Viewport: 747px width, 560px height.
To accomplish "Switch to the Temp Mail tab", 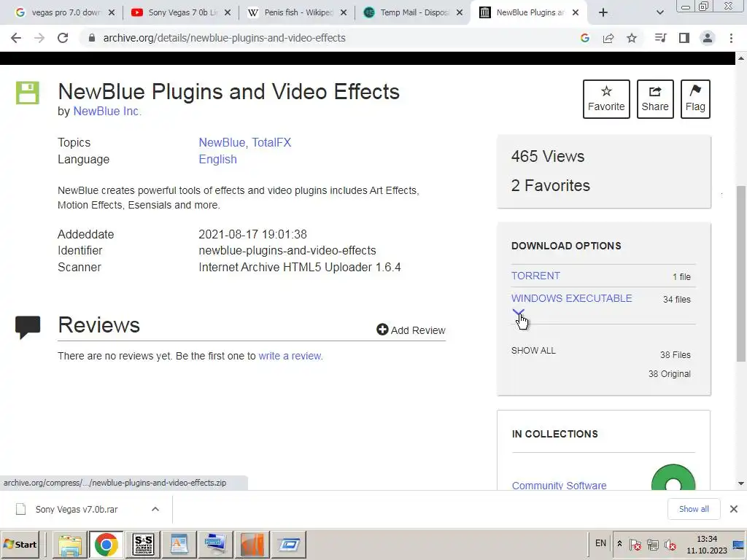I will pyautogui.click(x=414, y=12).
